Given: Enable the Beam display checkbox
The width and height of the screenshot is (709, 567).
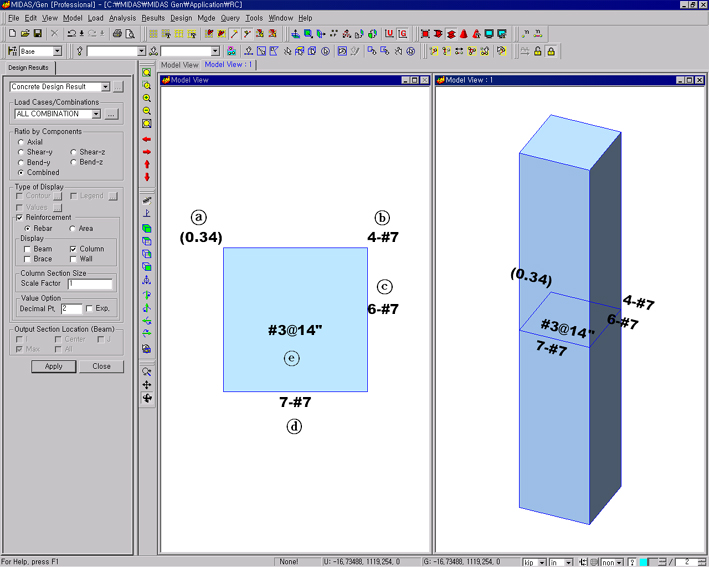Looking at the screenshot, I should coord(24,249).
